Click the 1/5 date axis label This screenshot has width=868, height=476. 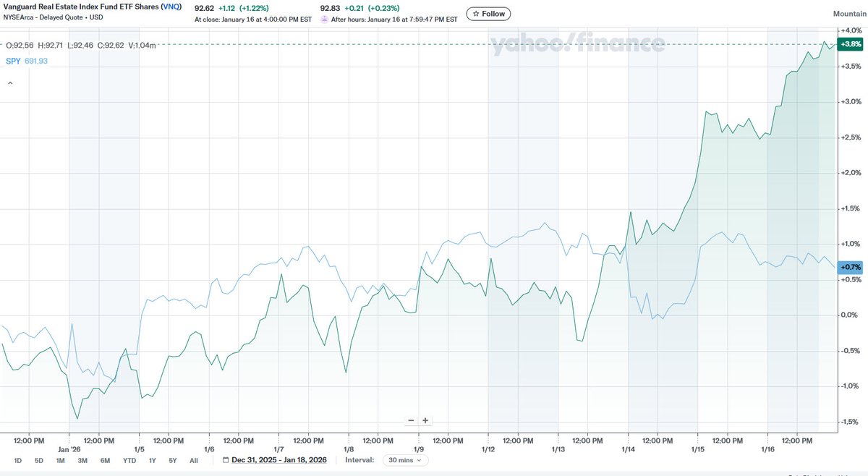click(x=140, y=449)
